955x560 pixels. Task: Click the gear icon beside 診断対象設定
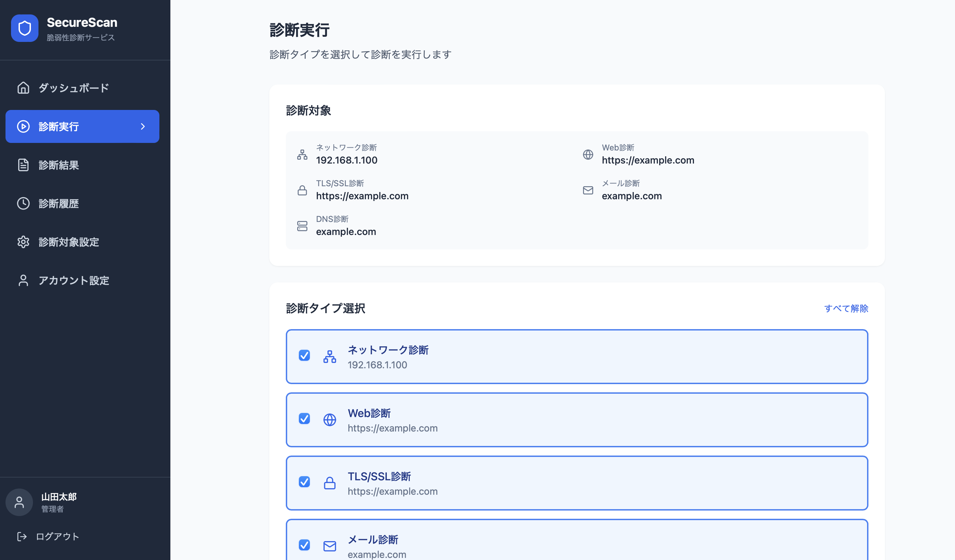[23, 242]
